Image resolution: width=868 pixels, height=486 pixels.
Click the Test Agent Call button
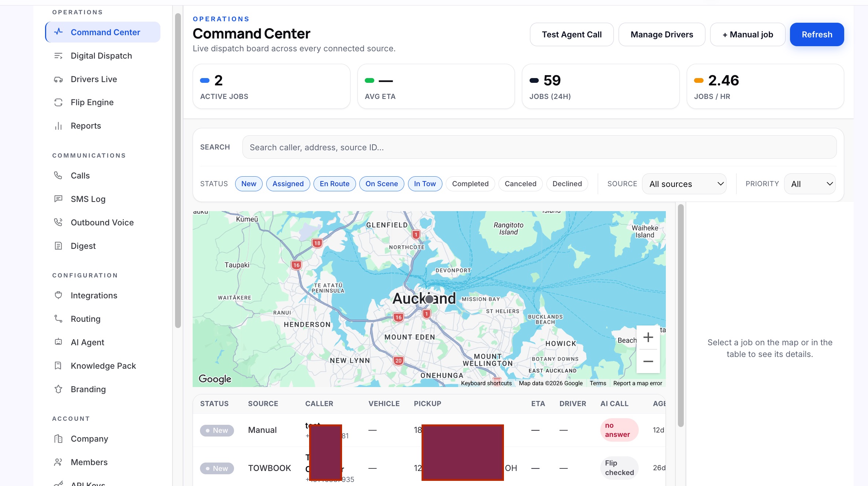[x=571, y=34]
